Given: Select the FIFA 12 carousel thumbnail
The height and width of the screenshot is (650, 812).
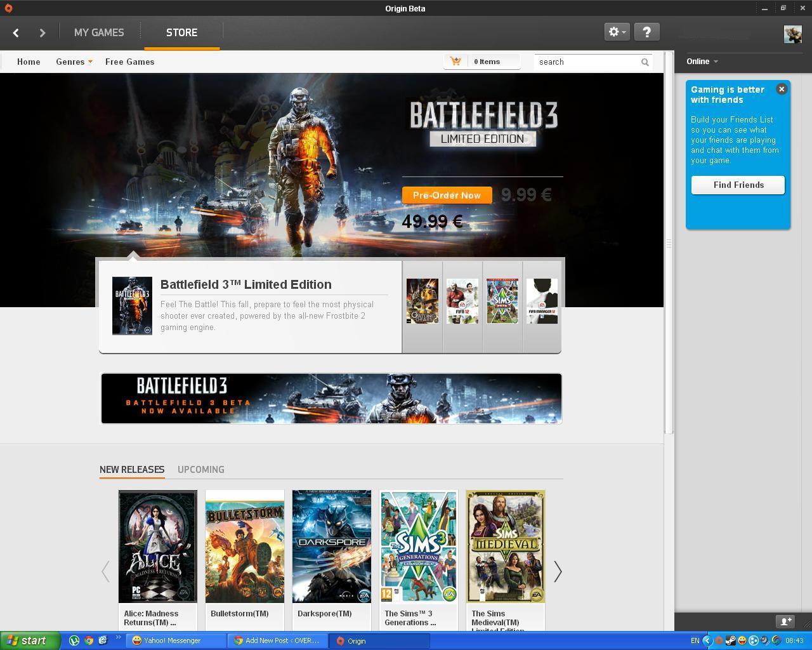Looking at the screenshot, I should click(x=462, y=301).
